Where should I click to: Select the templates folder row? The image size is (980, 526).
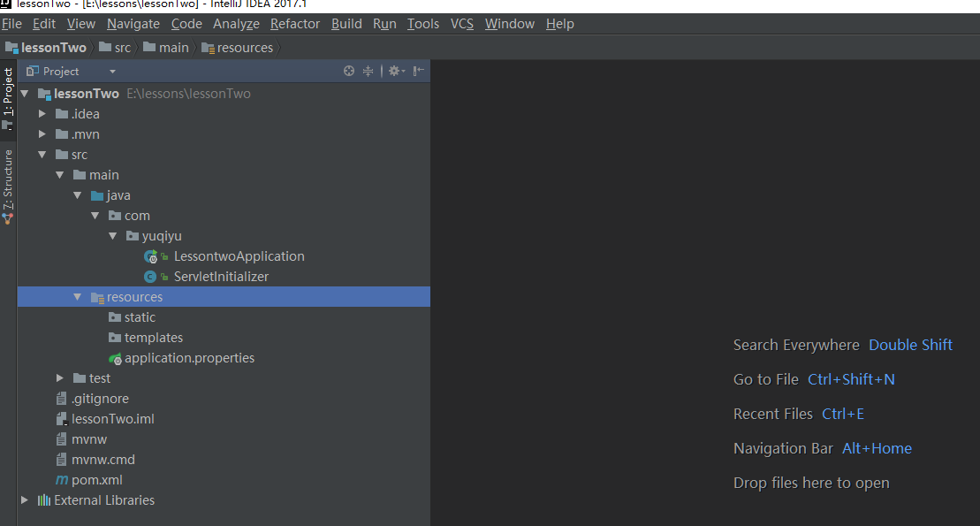pyautogui.click(x=224, y=338)
